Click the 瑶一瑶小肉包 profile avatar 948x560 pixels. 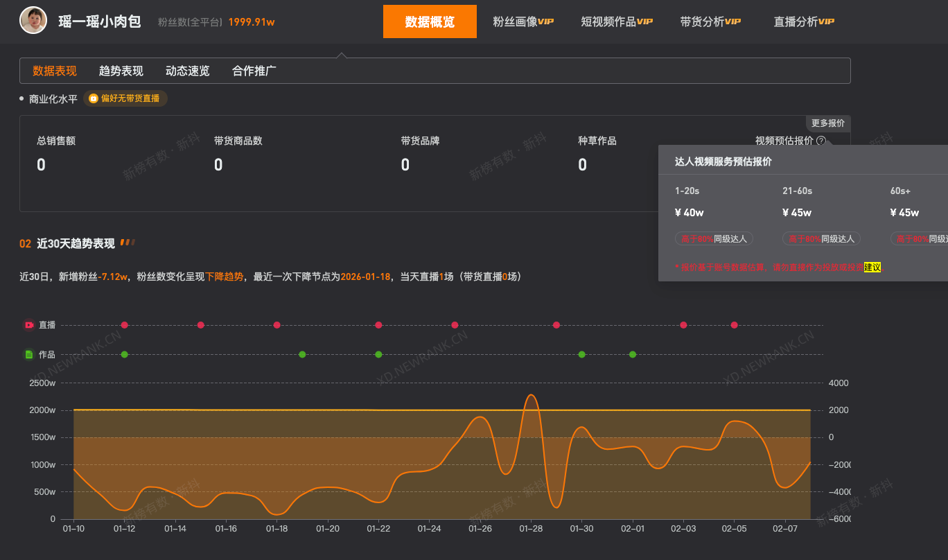point(33,21)
